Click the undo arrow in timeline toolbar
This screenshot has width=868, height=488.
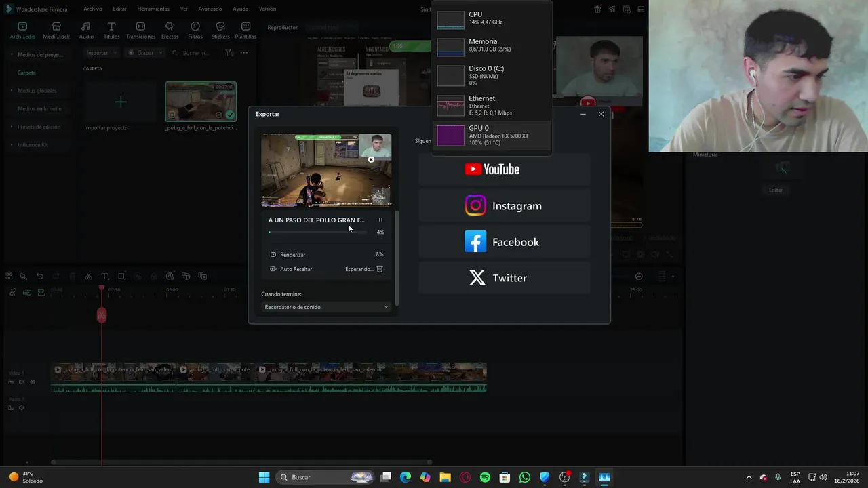[39, 277]
